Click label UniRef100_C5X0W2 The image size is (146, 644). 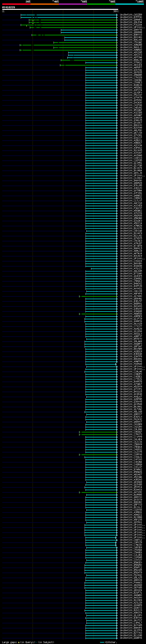[x=131, y=42]
